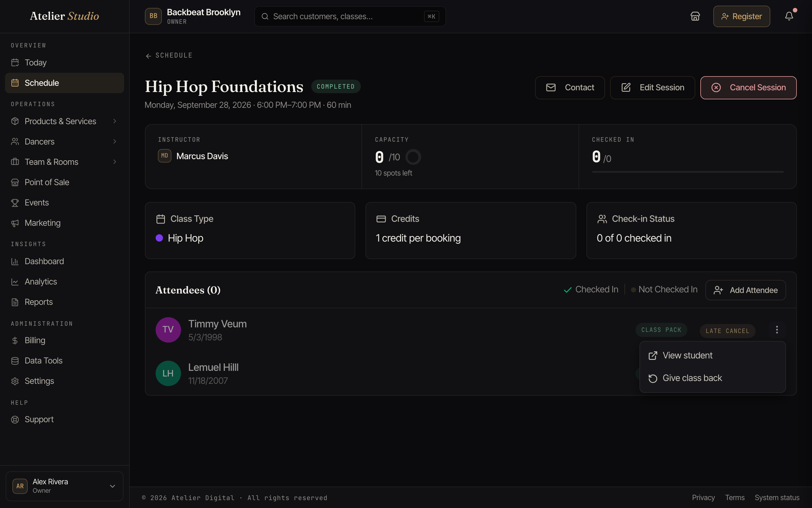Go back to Schedule link
This screenshot has width=812, height=508.
(x=169, y=55)
